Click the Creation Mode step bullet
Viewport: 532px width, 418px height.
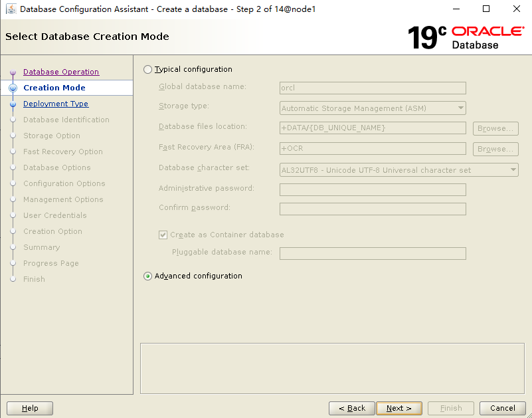coord(13,88)
